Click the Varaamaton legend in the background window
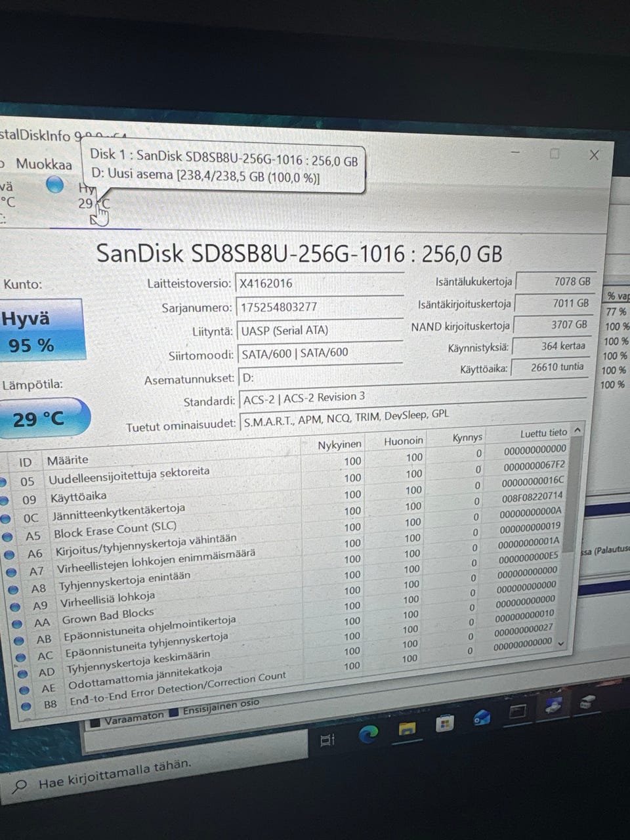The width and height of the screenshot is (630, 840). click(x=127, y=718)
